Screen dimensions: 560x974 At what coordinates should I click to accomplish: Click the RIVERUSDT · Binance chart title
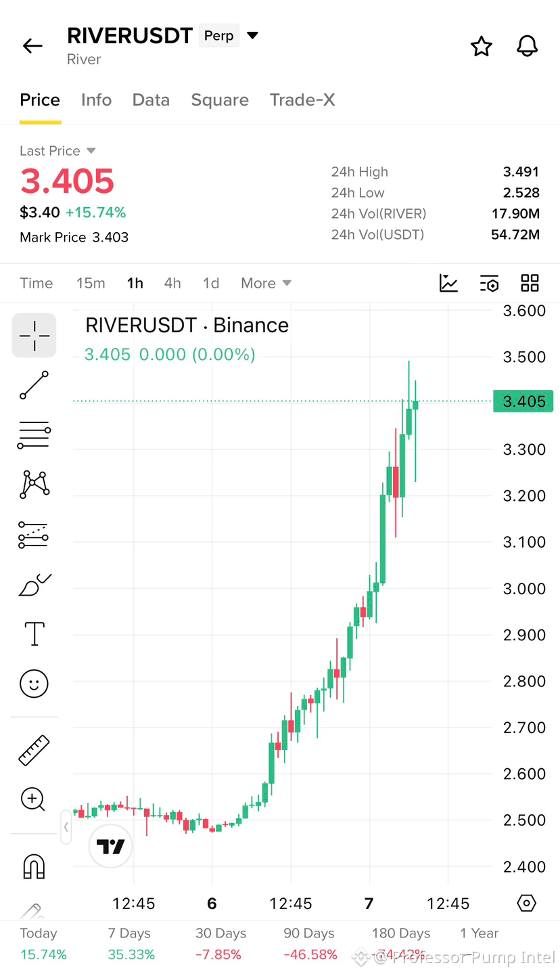pyautogui.click(x=187, y=326)
